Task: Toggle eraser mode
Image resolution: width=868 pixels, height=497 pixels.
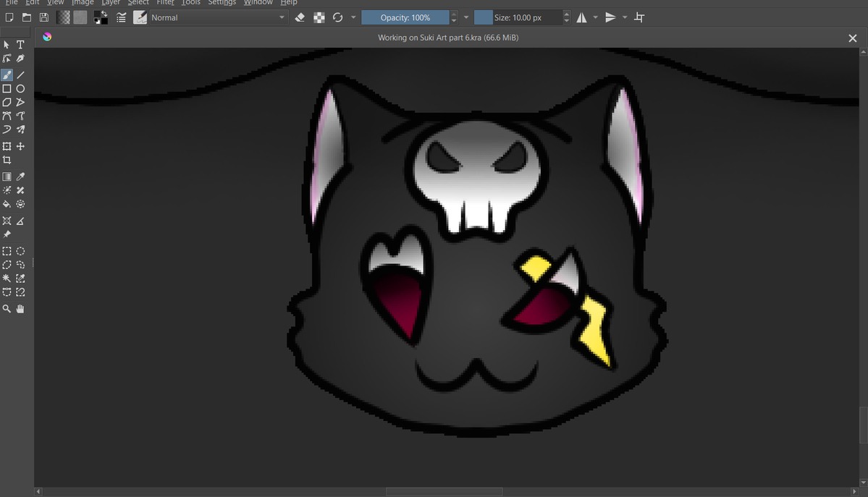Action: pos(300,17)
